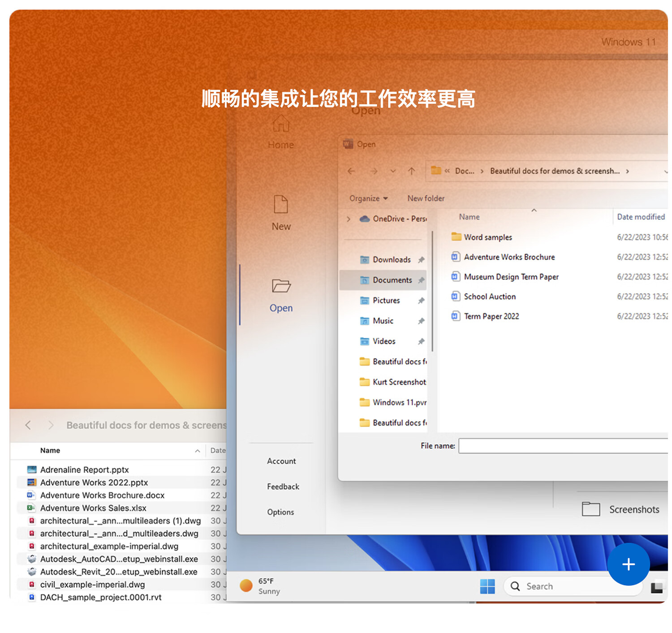
Task: Unpin Documents using its pin icon
Action: 421,280
